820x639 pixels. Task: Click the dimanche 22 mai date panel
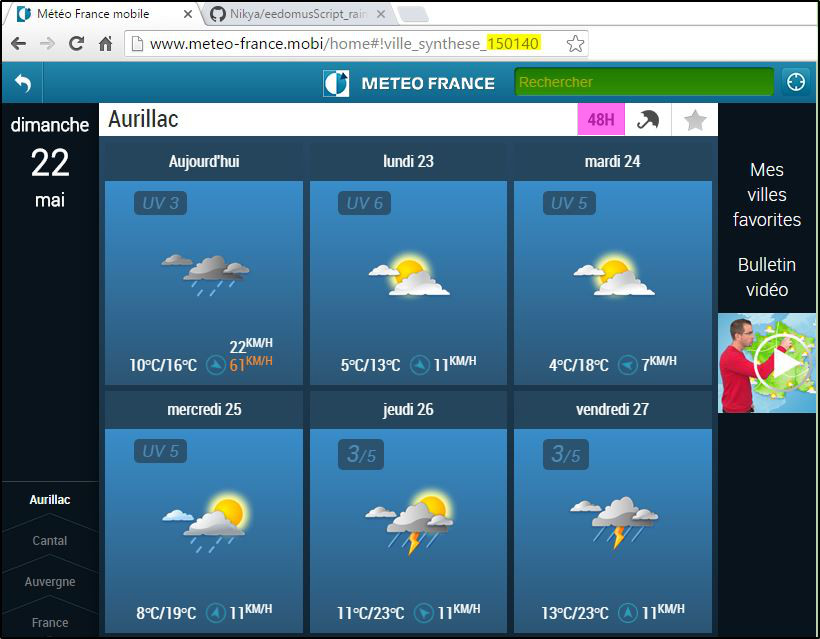point(50,162)
